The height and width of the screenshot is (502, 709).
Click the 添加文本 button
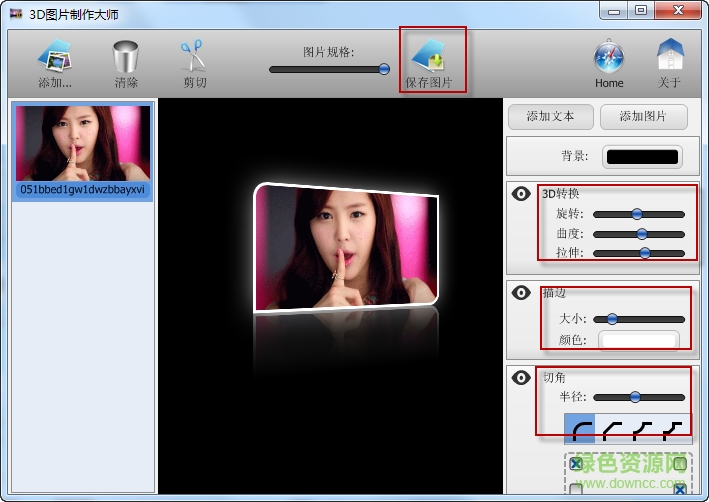click(550, 117)
